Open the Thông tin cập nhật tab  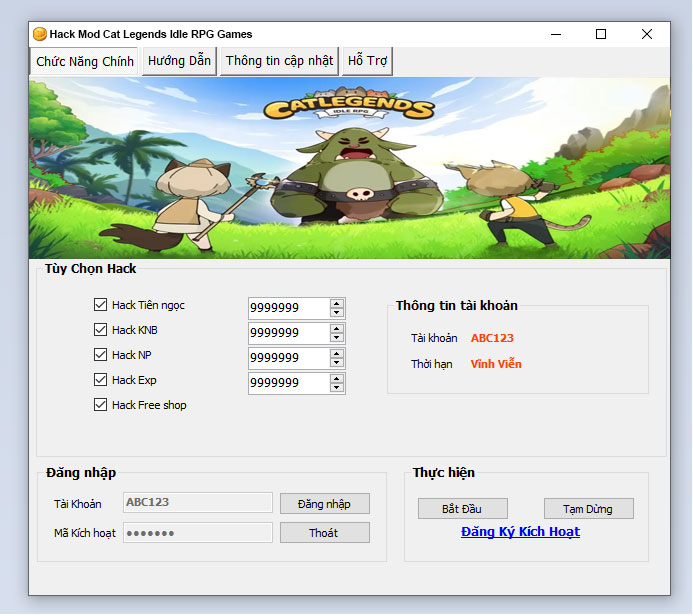(x=279, y=61)
